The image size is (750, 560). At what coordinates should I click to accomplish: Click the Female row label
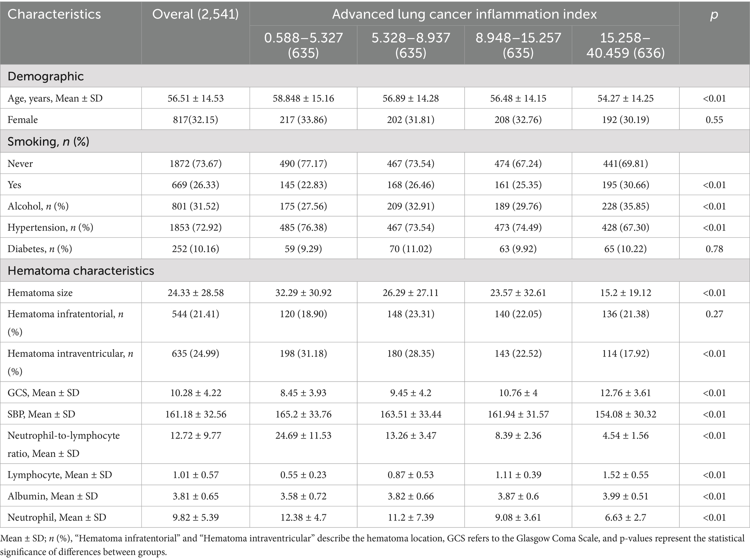[x=22, y=120]
